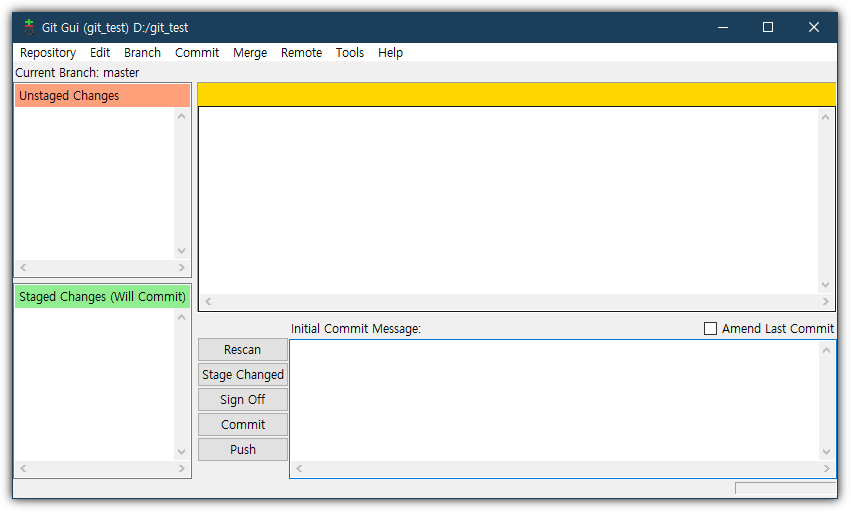Screen dimensions: 851x512
Task: Click the Current Branch: master label
Action: pos(77,73)
